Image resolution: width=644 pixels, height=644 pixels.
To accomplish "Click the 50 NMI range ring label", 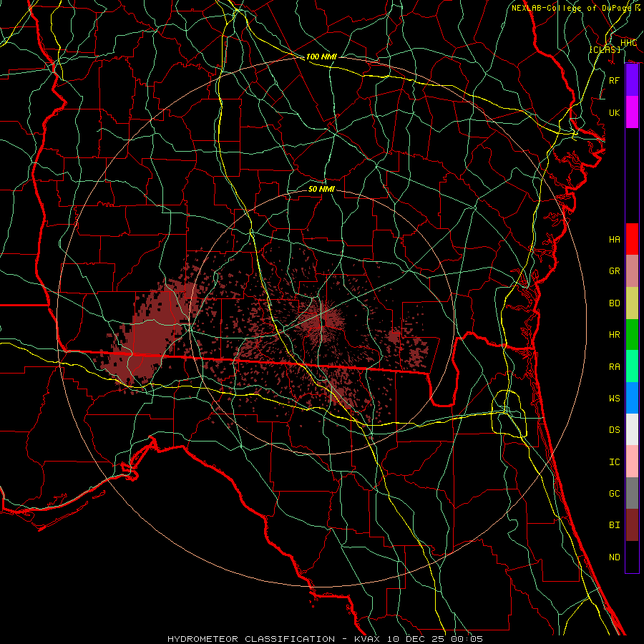I will [x=321, y=189].
